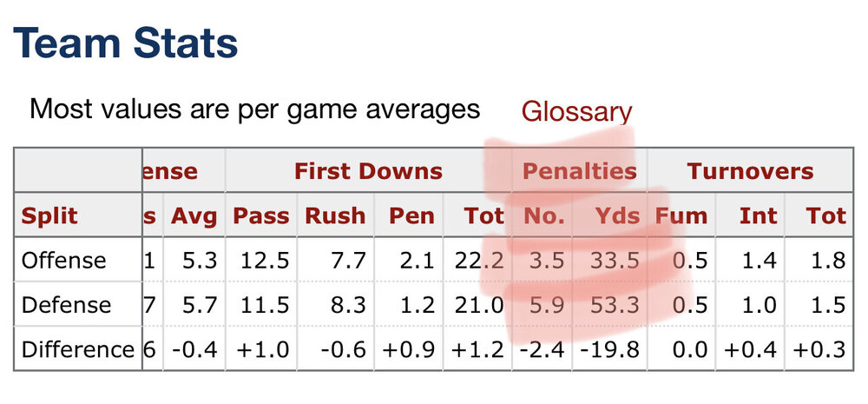Select the Penalties group header
Image resolution: width=868 pixels, height=404 pixels.
click(x=579, y=171)
